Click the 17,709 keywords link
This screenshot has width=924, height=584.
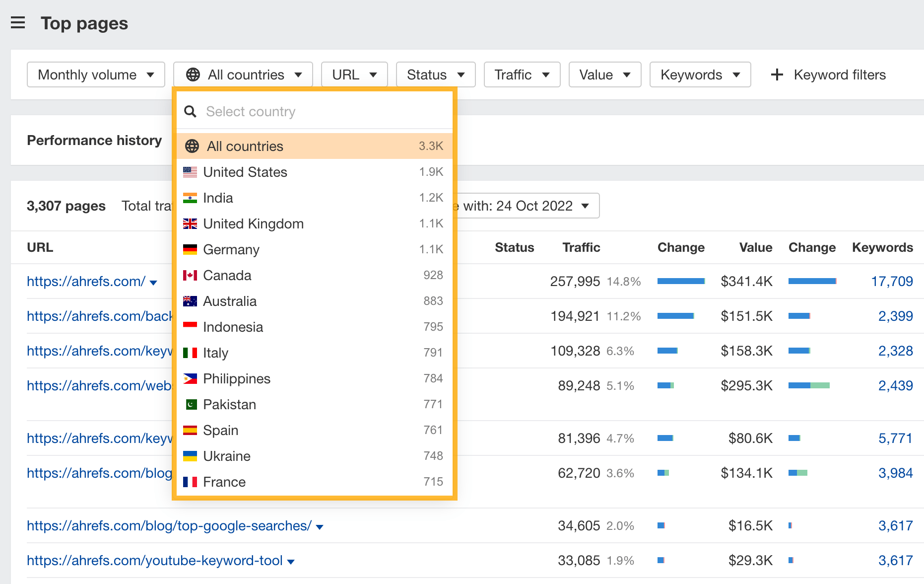click(892, 281)
